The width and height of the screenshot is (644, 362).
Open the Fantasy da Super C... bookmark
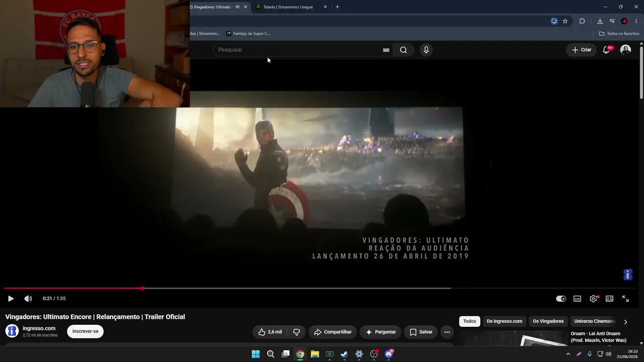[248, 34]
